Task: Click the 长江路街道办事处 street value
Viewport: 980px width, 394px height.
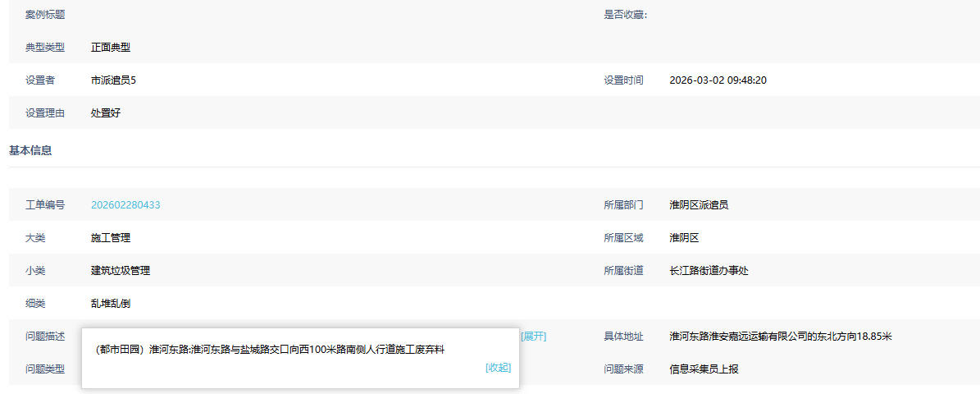Action: tap(709, 271)
